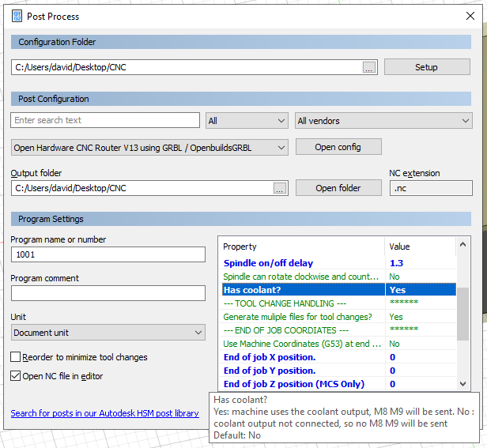
Task: Expand the 'All vendors' dropdown
Action: pos(383,121)
